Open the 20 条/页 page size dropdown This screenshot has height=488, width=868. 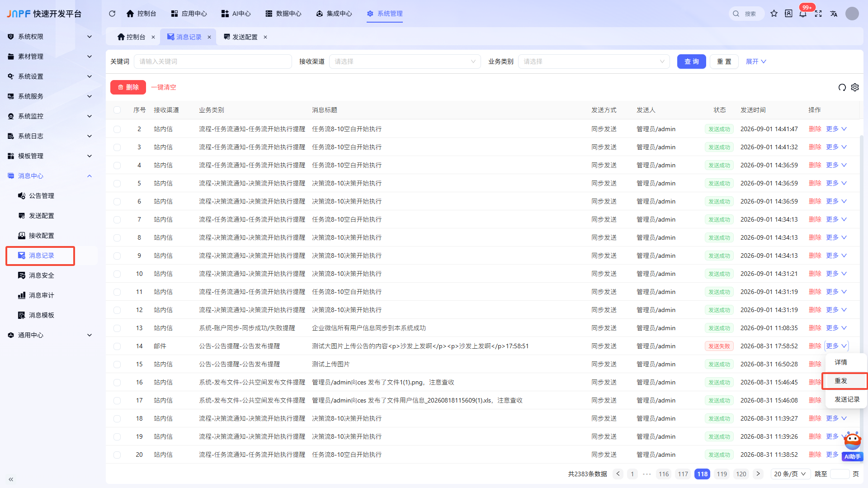click(x=790, y=474)
